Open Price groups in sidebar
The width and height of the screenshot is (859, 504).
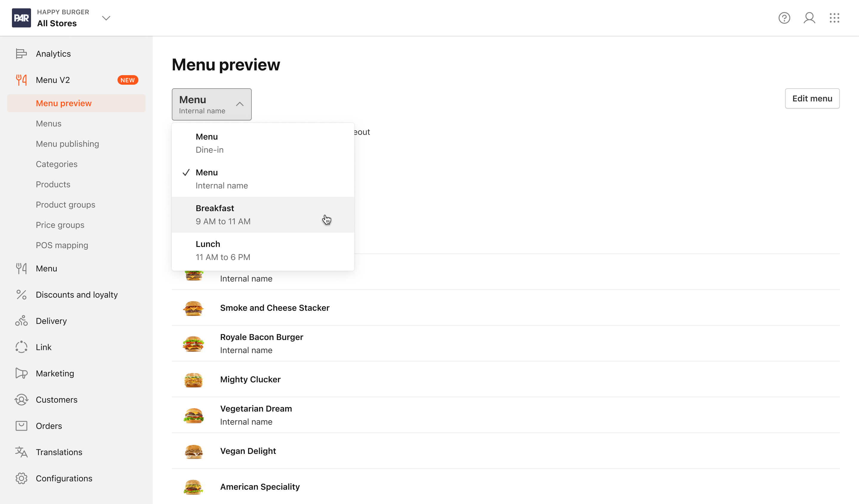[60, 225]
